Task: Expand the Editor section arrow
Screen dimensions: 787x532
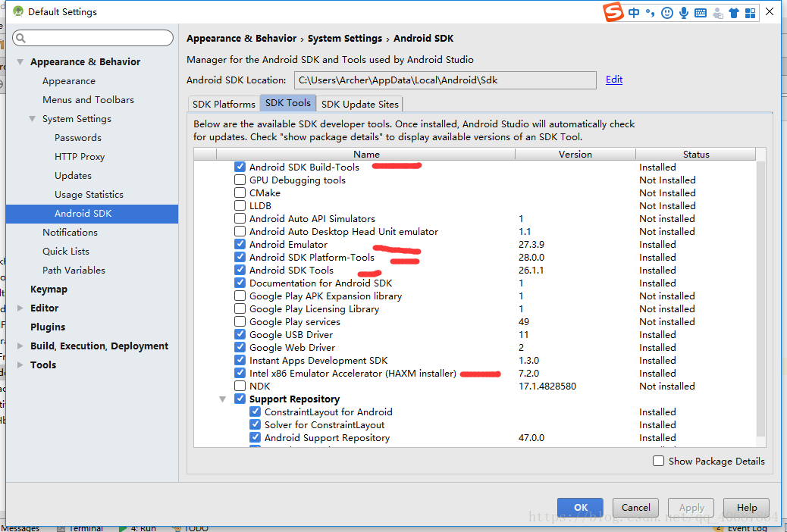Action: pos(20,308)
